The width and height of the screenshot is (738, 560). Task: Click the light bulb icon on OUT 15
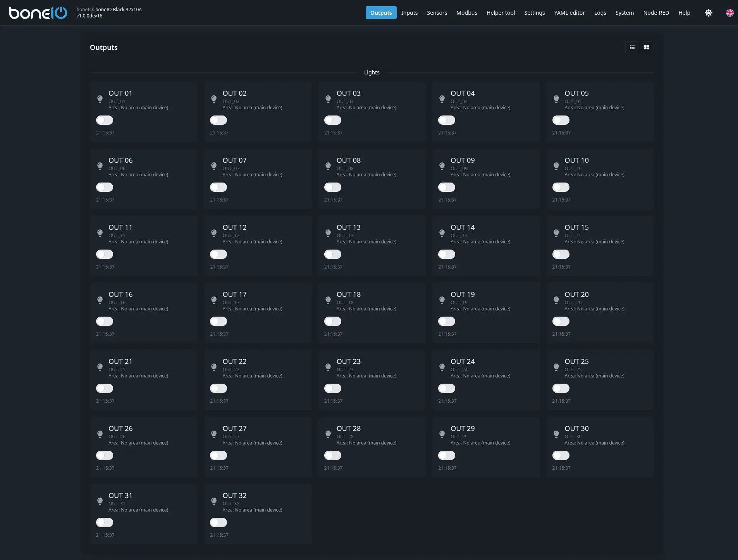pos(556,233)
